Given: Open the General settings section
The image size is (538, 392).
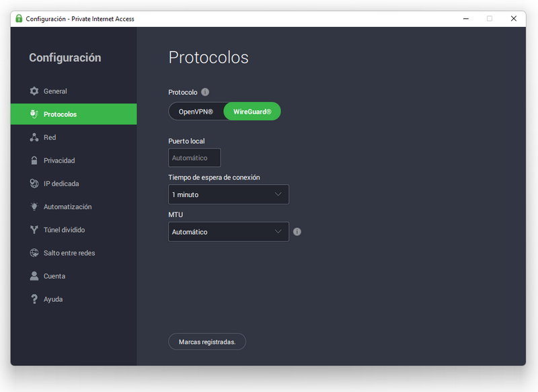Looking at the screenshot, I should pyautogui.click(x=73, y=91).
